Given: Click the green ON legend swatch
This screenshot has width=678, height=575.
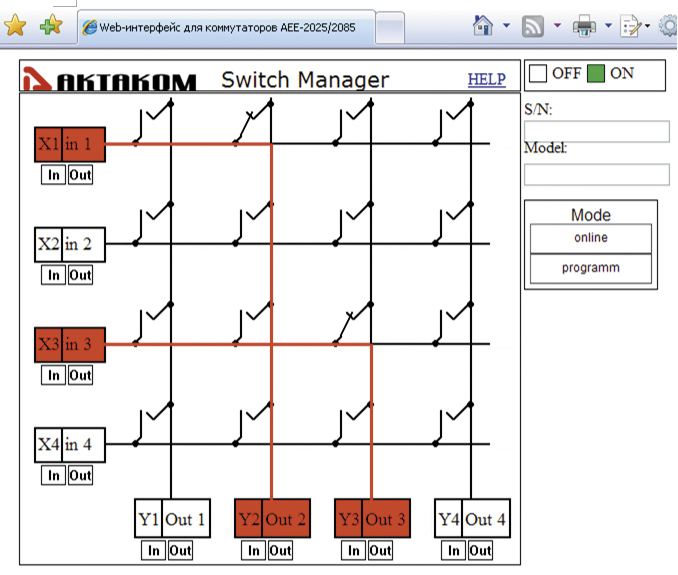Looking at the screenshot, I should [x=596, y=74].
